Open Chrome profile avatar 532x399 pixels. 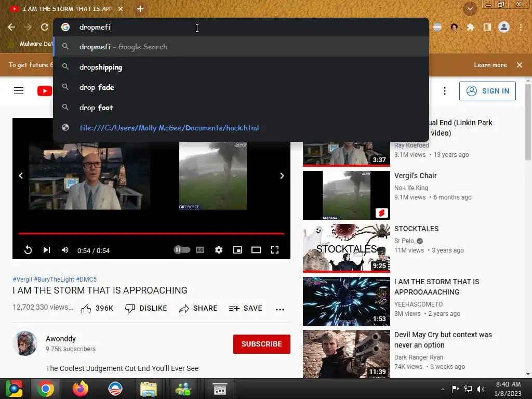(504, 27)
